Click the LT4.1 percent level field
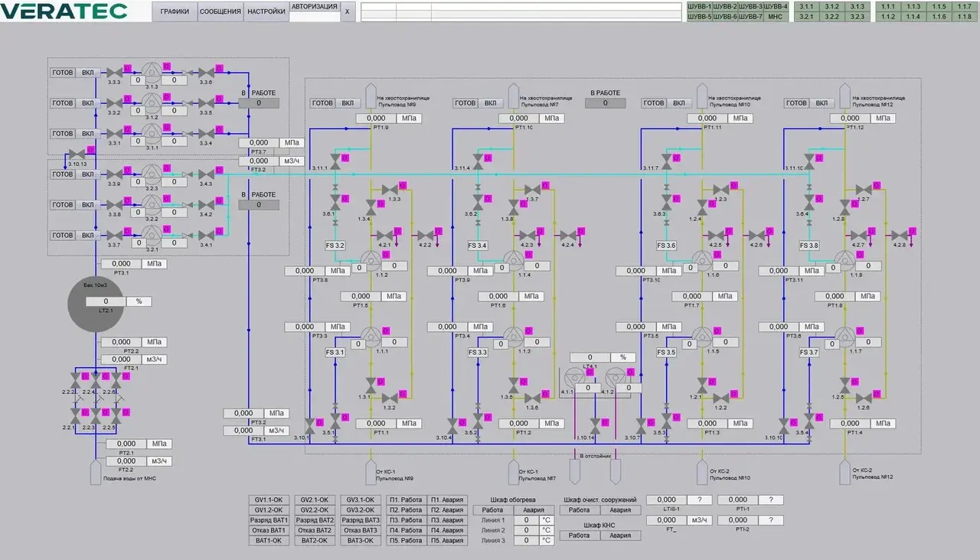Image resolution: width=980 pixels, height=560 pixels. click(590, 357)
